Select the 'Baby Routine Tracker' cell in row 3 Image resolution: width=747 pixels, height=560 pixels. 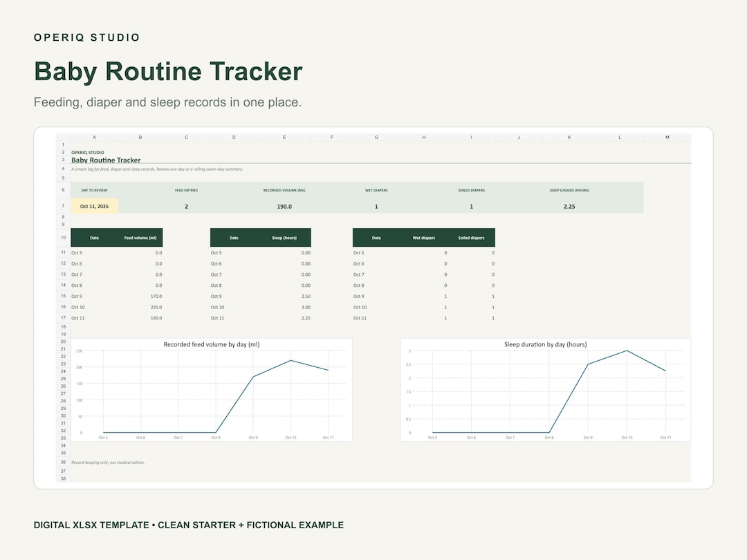tap(106, 160)
